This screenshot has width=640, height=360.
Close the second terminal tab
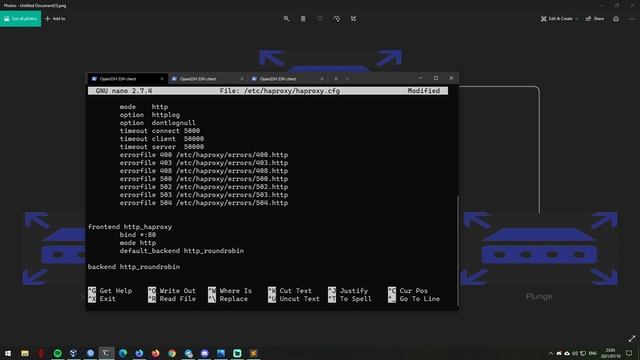[x=242, y=79]
